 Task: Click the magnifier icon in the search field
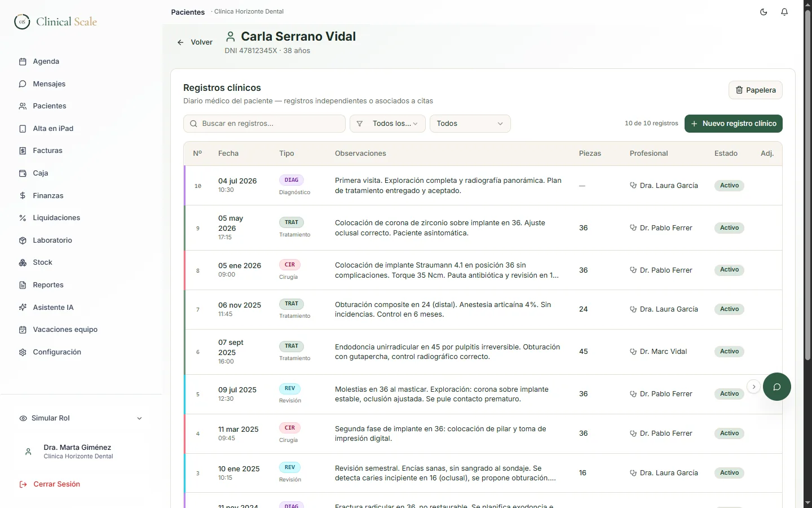click(x=193, y=124)
